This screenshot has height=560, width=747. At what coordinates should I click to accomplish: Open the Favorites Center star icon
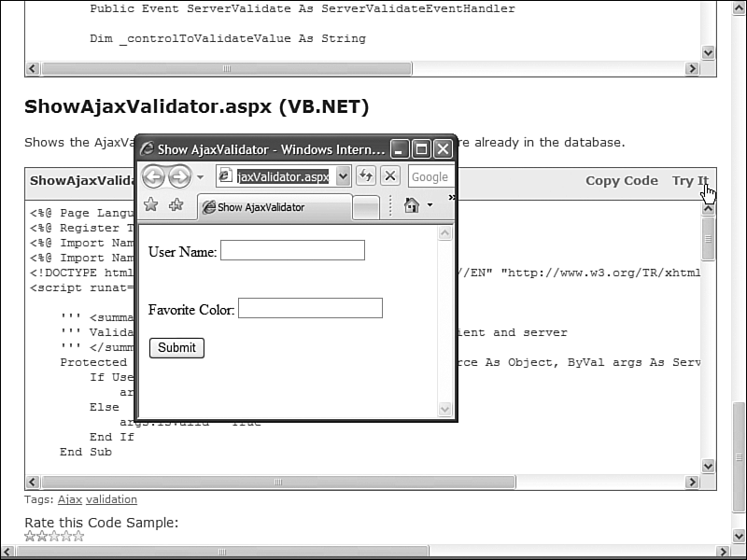(x=149, y=207)
